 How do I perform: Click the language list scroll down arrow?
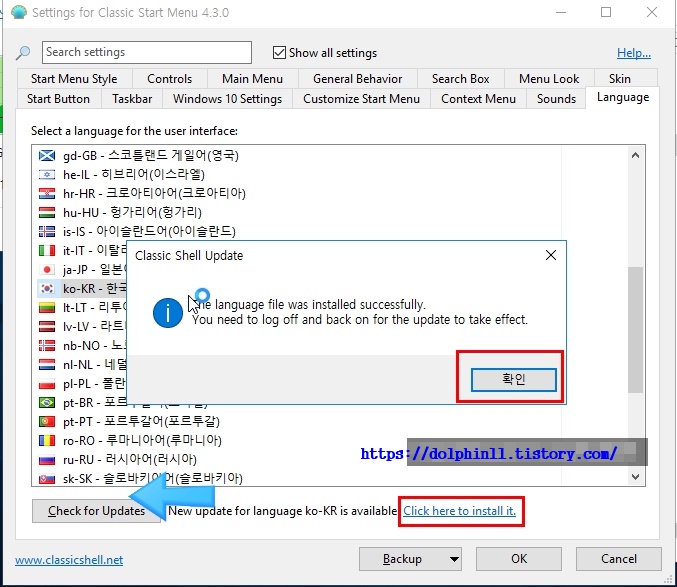coord(635,477)
